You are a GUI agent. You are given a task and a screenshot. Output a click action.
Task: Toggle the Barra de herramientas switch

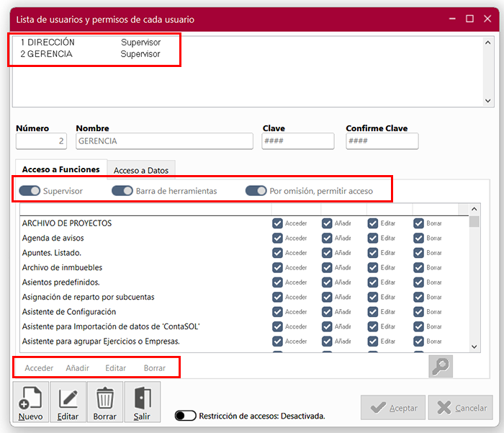point(122,191)
